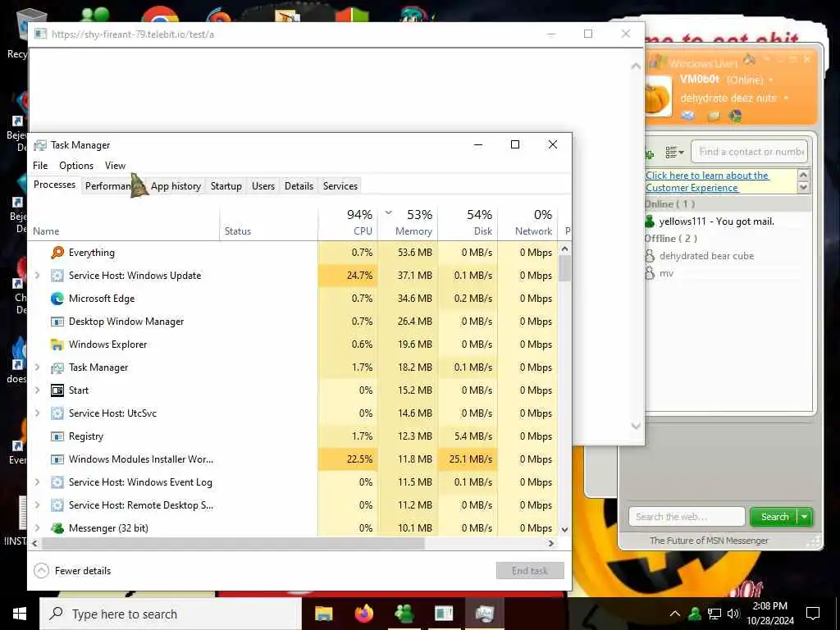Open the Options menu
The image size is (840, 630).
pyautogui.click(x=76, y=166)
